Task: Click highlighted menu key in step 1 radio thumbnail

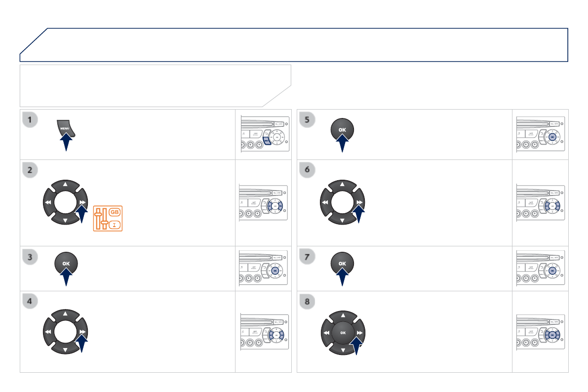Action: pyautogui.click(x=267, y=141)
